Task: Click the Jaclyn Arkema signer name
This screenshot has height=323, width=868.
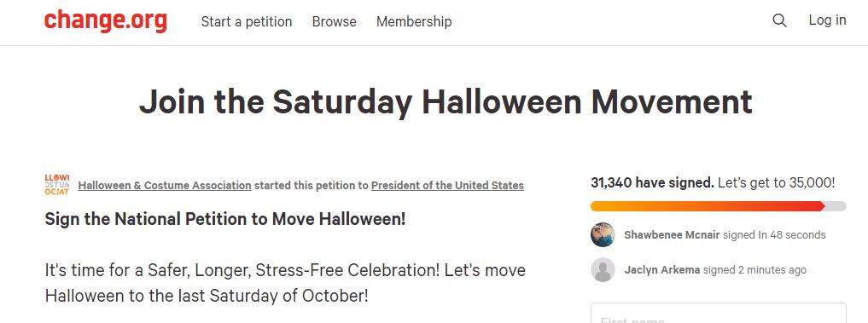Action: 662,270
